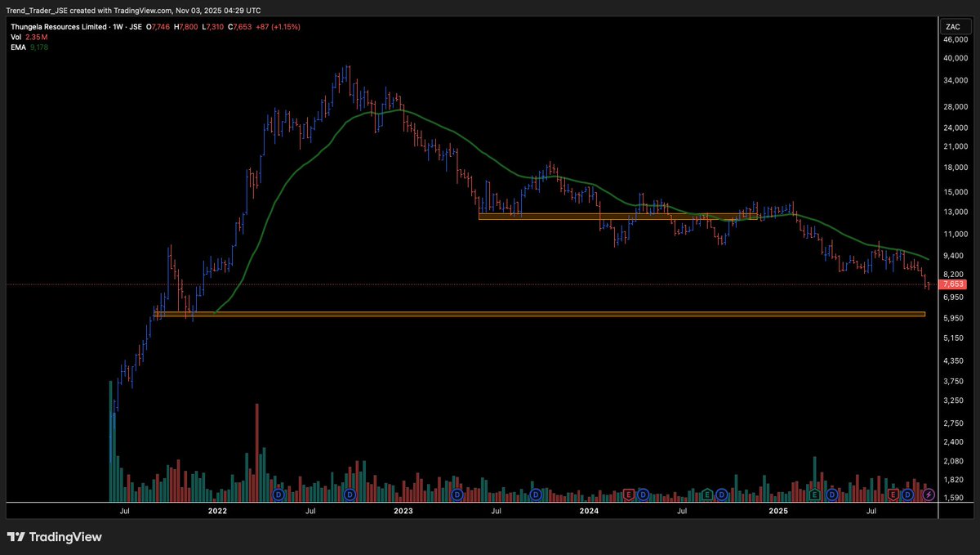Image resolution: width=980 pixels, height=555 pixels.
Task: Open the red earnings marker nearest the lightning icon
Action: tap(893, 495)
